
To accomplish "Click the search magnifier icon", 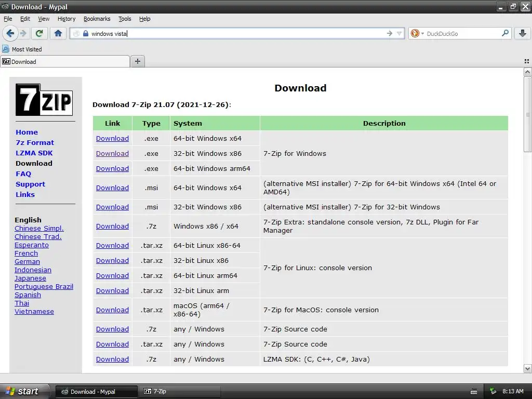I will coord(505,33).
